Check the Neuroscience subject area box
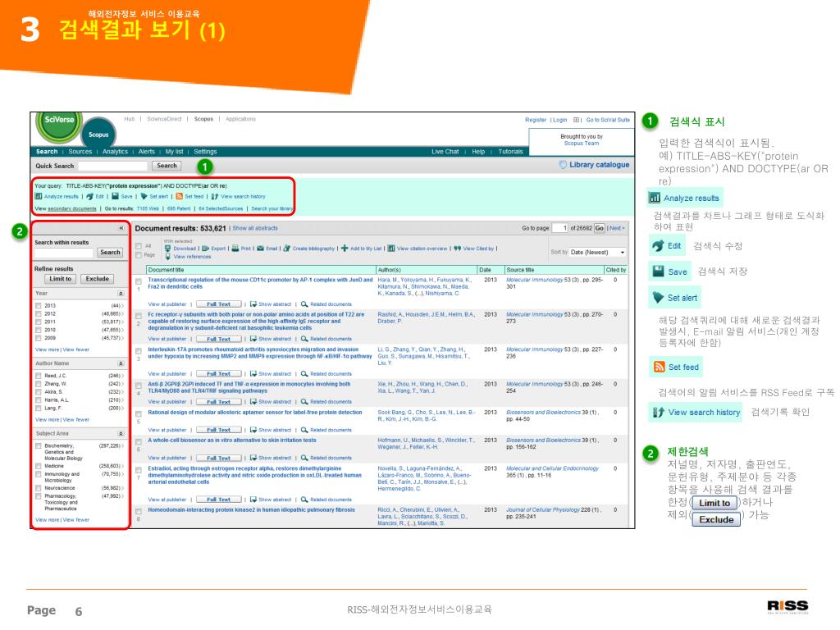The image size is (840, 630). 39,488
